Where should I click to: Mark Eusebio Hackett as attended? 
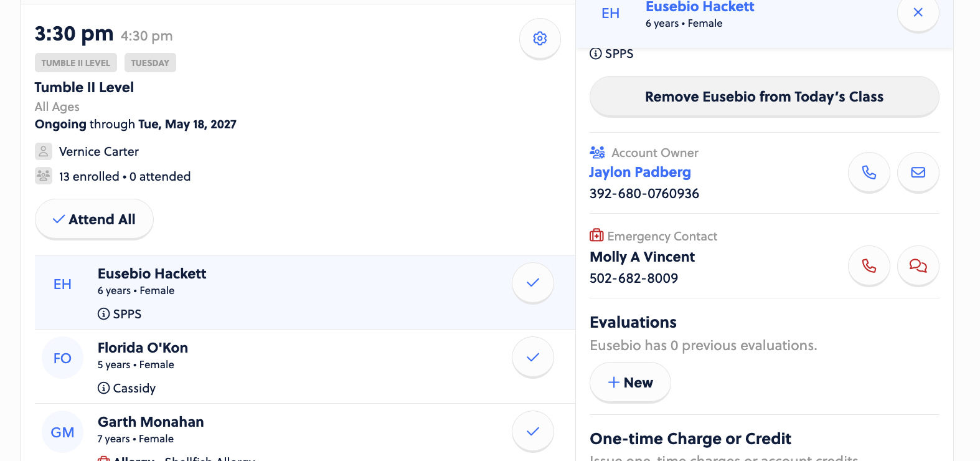click(x=532, y=283)
